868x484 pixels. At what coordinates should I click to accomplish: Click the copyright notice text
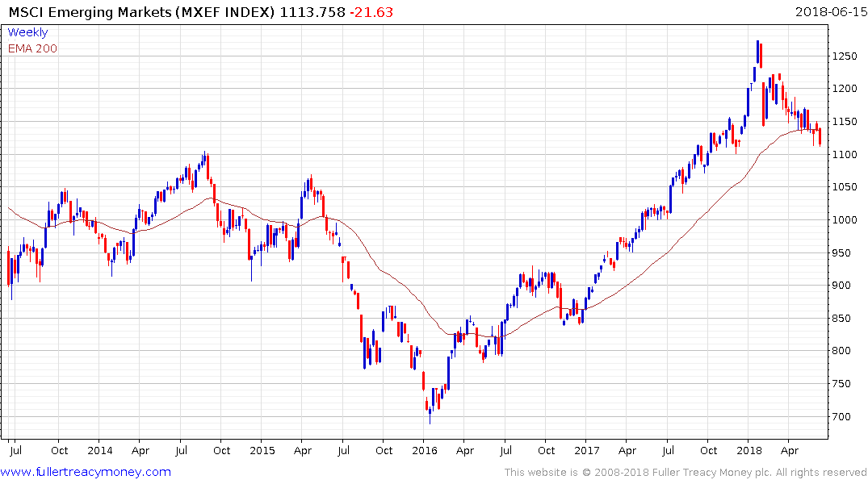[686, 473]
